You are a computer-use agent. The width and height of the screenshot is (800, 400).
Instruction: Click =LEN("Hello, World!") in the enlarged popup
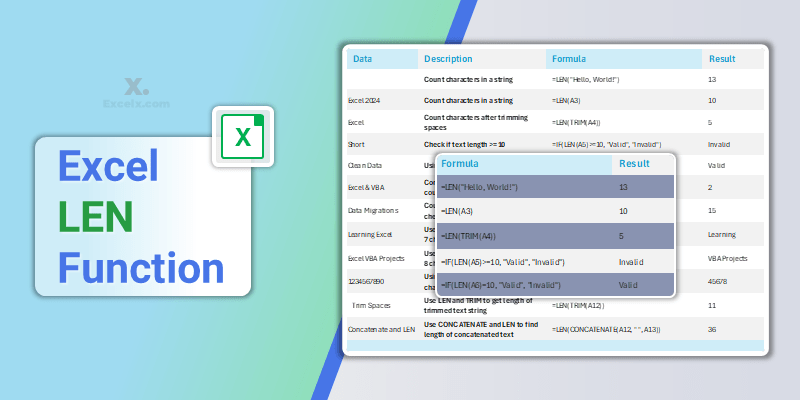(x=480, y=187)
